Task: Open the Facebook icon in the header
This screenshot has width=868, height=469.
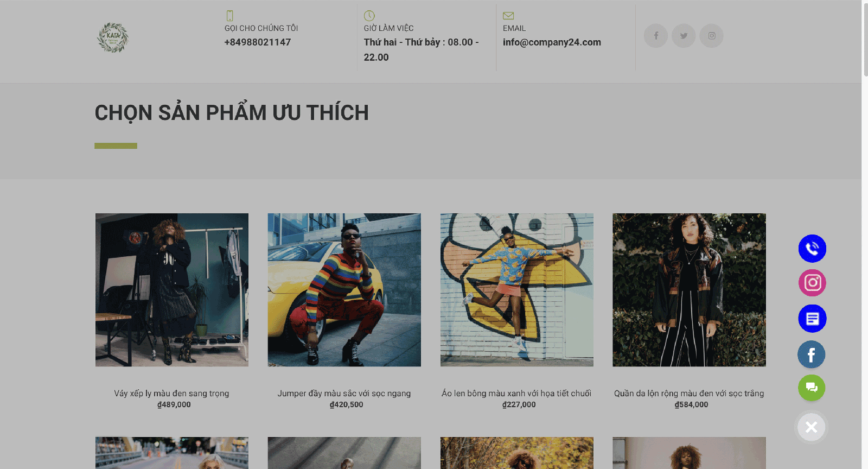Action: pyautogui.click(x=656, y=36)
